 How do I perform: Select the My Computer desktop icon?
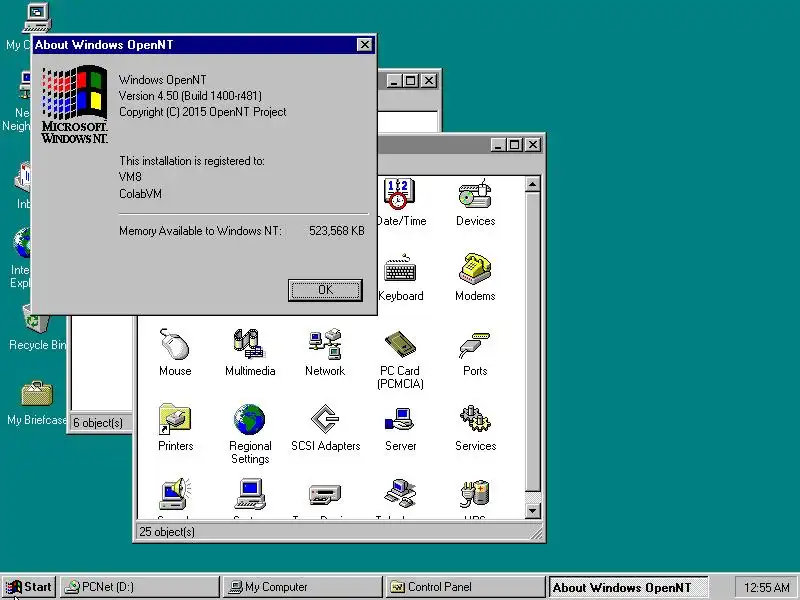37,18
